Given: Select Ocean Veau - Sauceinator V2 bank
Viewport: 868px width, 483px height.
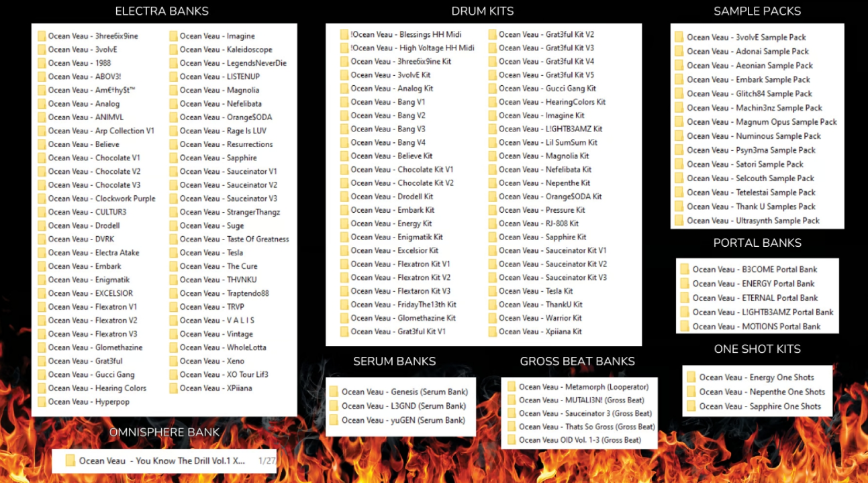Looking at the screenshot, I should tap(228, 185).
